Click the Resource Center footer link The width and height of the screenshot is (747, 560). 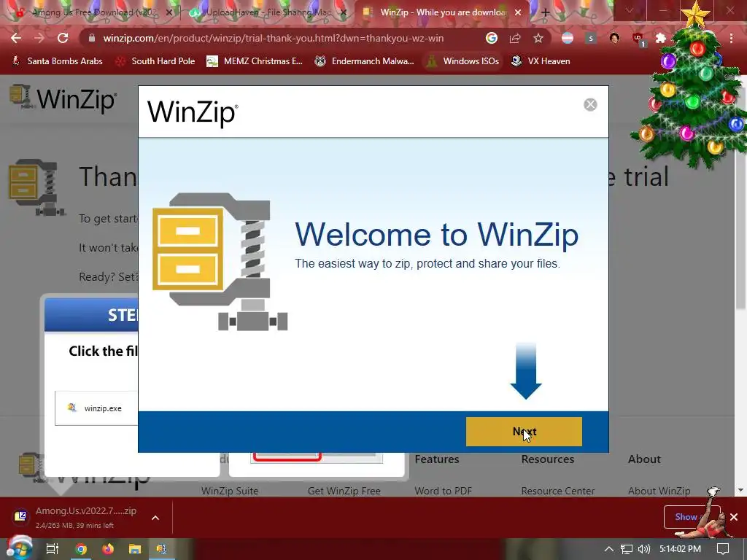click(558, 491)
